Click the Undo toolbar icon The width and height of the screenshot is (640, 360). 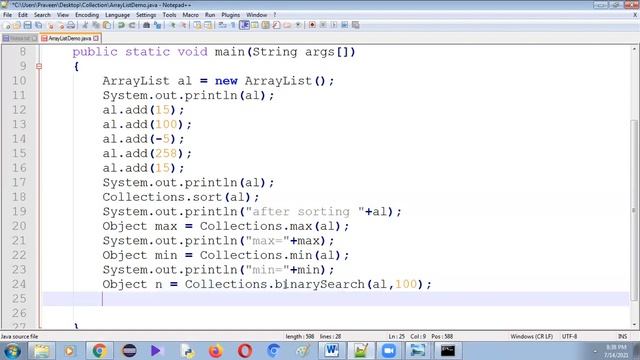tap(121, 25)
